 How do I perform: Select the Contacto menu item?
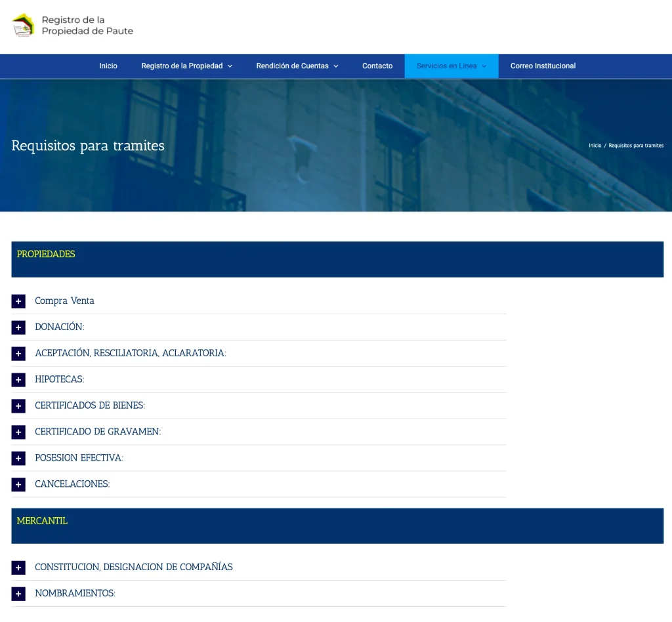pos(377,66)
